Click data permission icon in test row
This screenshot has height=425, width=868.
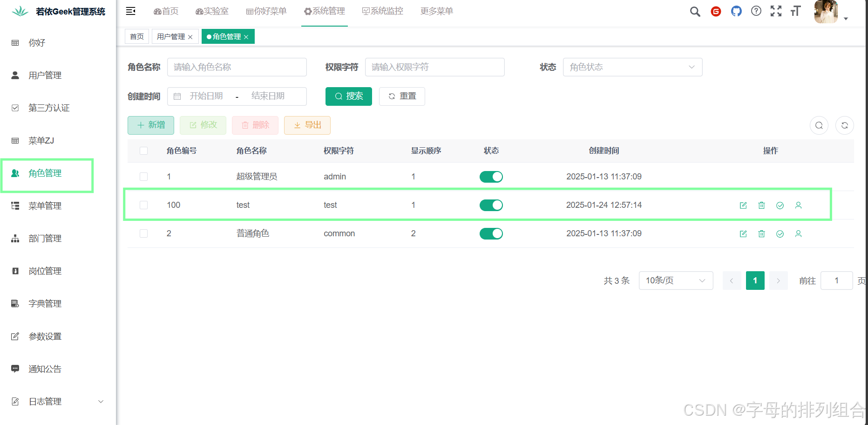click(x=780, y=206)
